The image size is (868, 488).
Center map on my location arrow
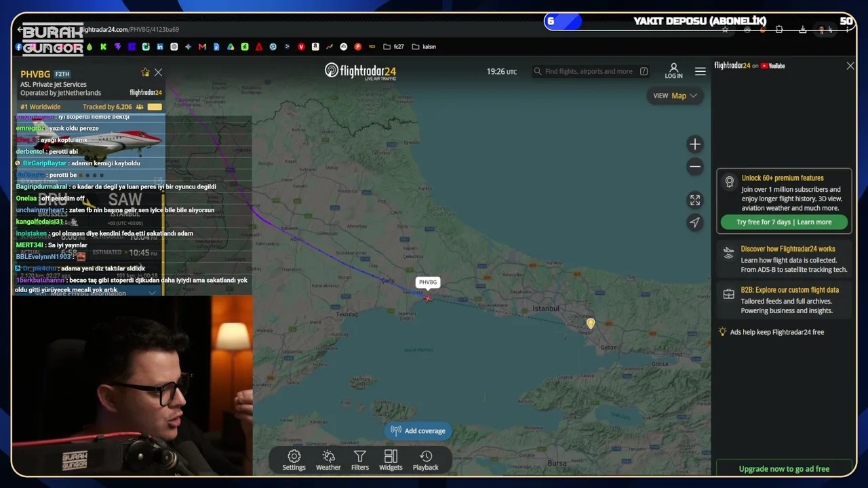click(695, 222)
